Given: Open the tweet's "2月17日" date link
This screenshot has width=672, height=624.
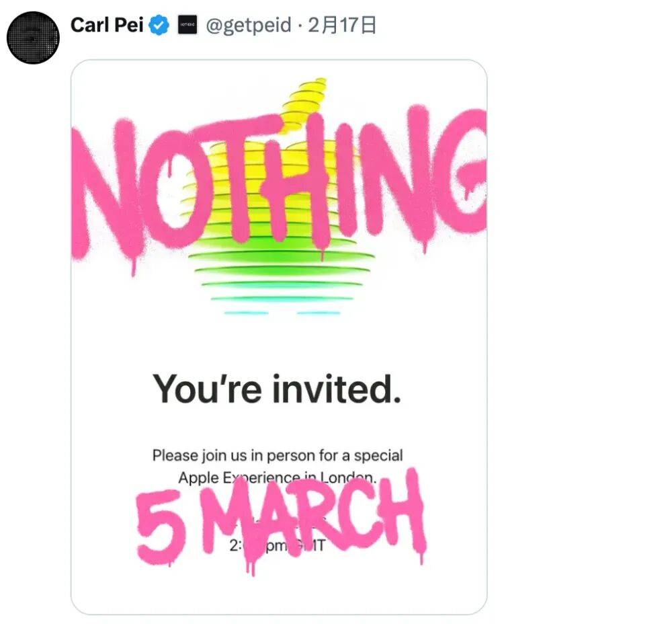Looking at the screenshot, I should (342, 26).
